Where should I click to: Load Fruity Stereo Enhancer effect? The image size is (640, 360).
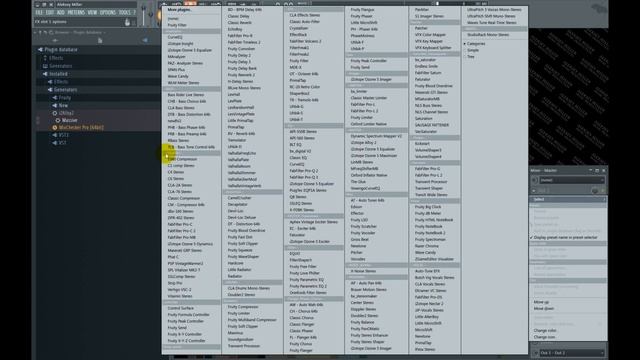[x=369, y=335]
